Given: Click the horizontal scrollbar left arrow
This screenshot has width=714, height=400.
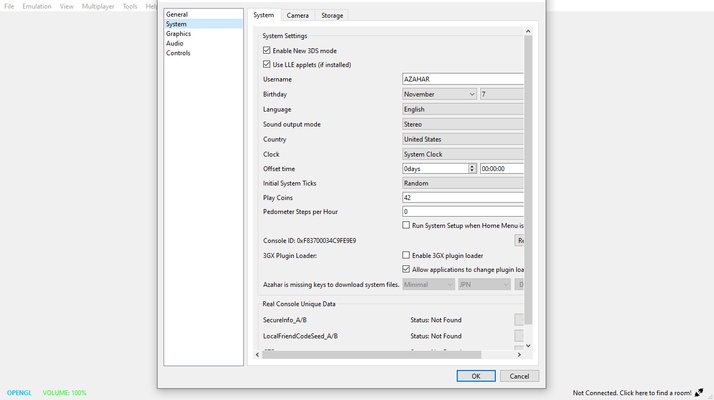Looking at the screenshot, I should tap(258, 354).
